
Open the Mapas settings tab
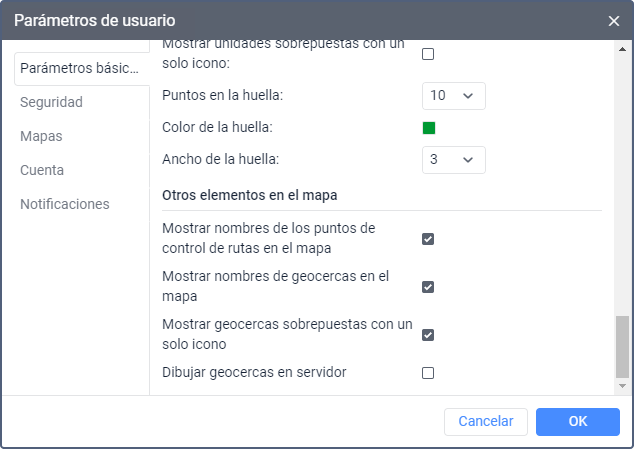click(x=41, y=136)
